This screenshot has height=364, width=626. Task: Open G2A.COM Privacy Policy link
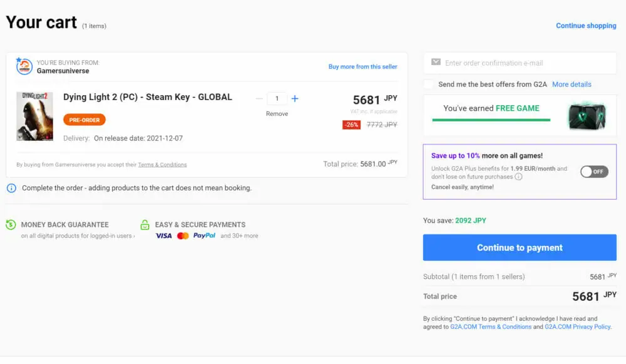point(577,327)
